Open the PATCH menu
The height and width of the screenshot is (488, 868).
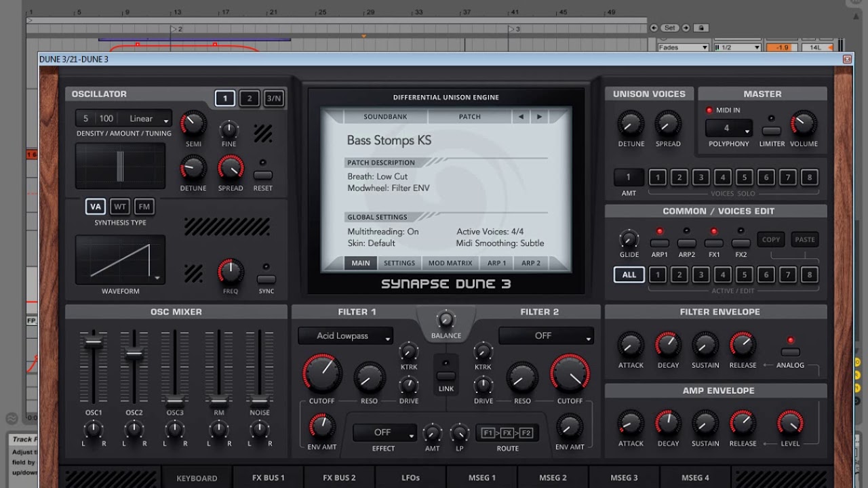pyautogui.click(x=470, y=117)
